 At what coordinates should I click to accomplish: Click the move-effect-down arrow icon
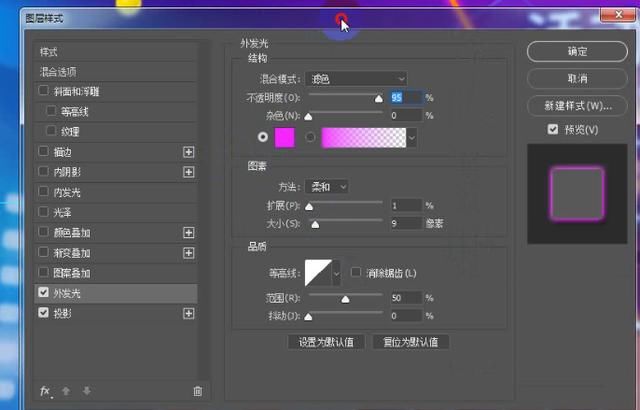pos(87,391)
